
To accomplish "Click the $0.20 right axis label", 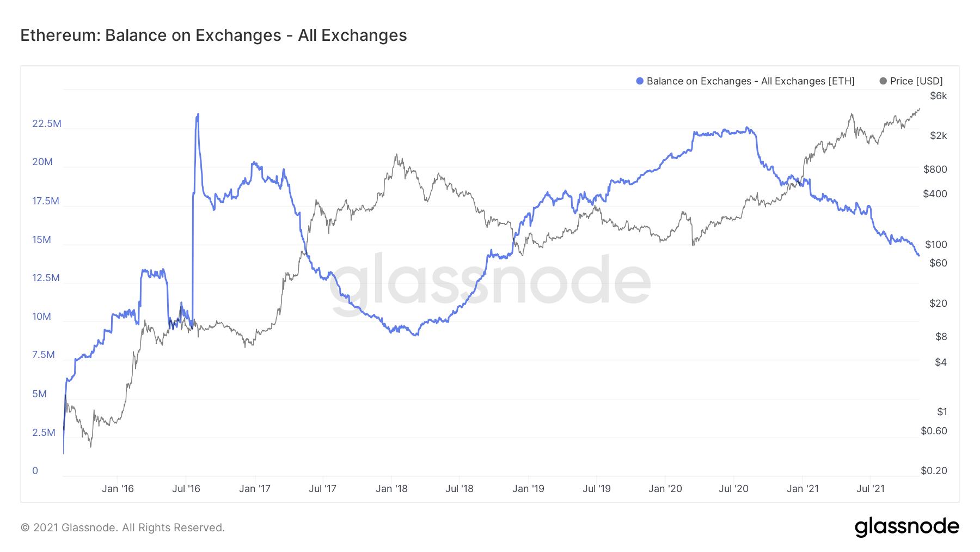I will point(934,471).
